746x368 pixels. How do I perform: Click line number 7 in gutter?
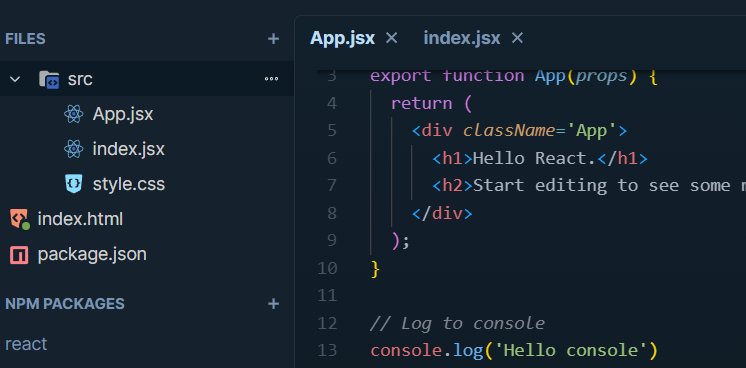[x=332, y=185]
